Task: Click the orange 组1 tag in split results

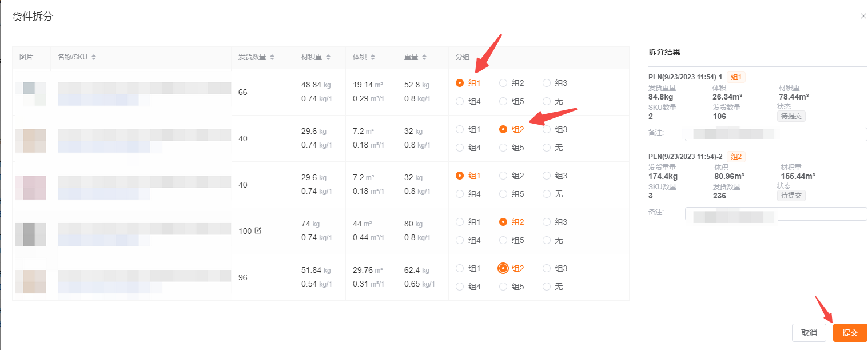Action: click(736, 77)
